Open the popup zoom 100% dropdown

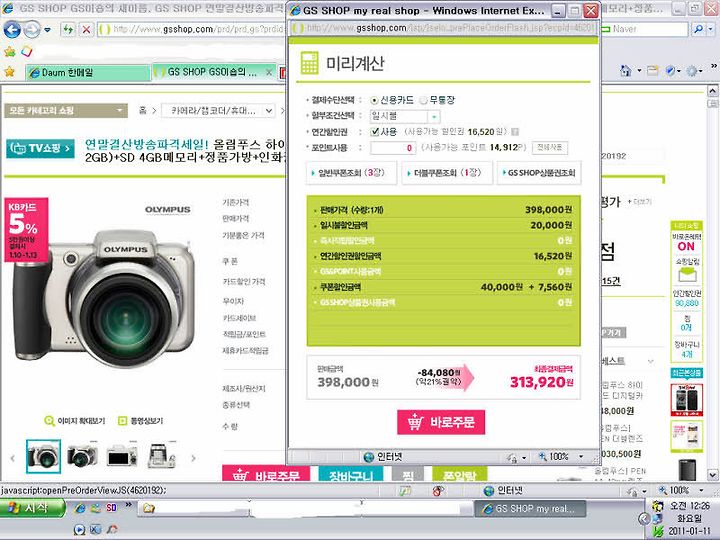pyautogui.click(x=581, y=457)
